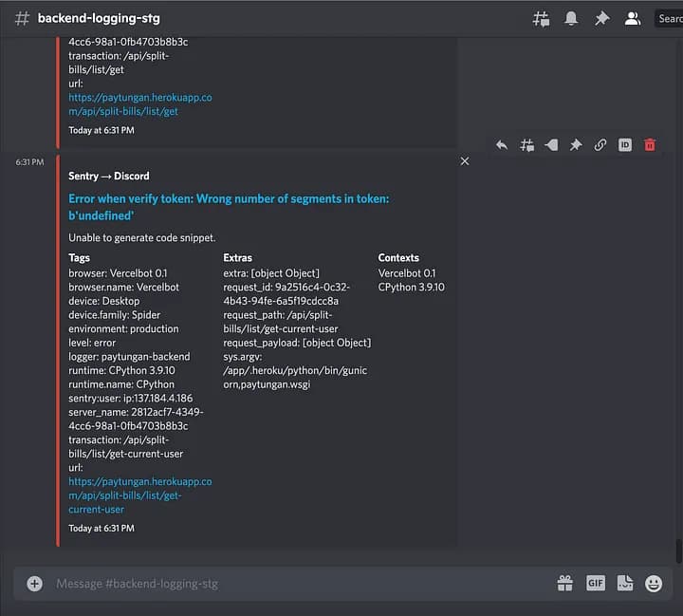683x616 pixels.
Task: Mark unread via message toolbar flag icon
Action: 551,144
